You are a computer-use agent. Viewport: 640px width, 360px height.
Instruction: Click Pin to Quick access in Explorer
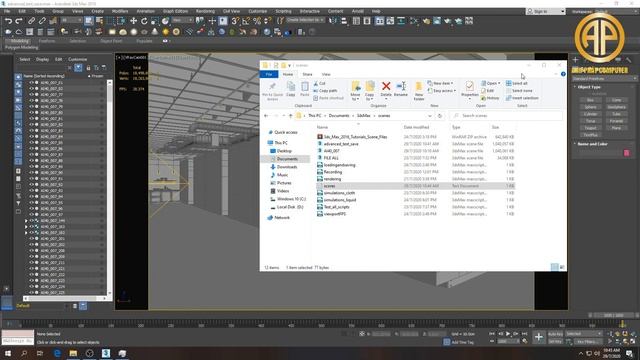click(272, 91)
